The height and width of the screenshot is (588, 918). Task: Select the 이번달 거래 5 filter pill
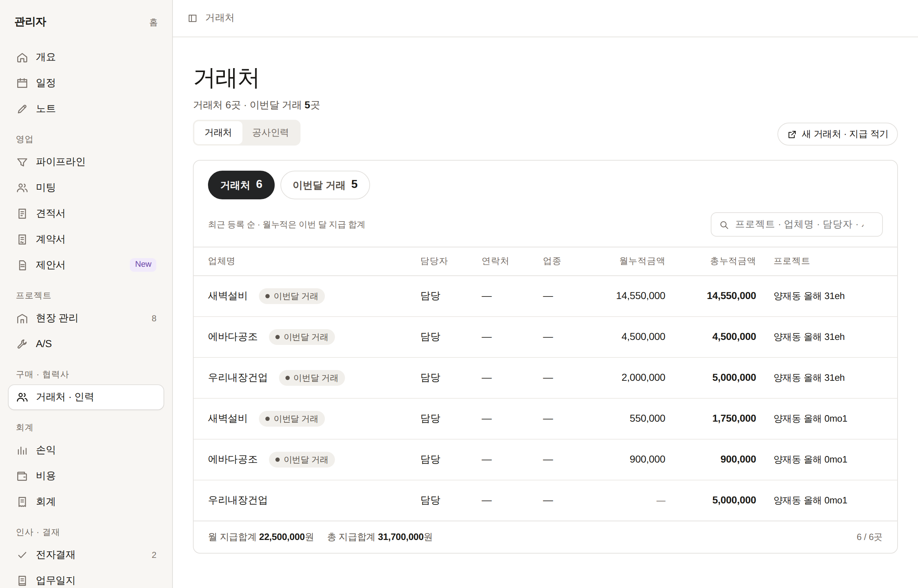point(325,185)
